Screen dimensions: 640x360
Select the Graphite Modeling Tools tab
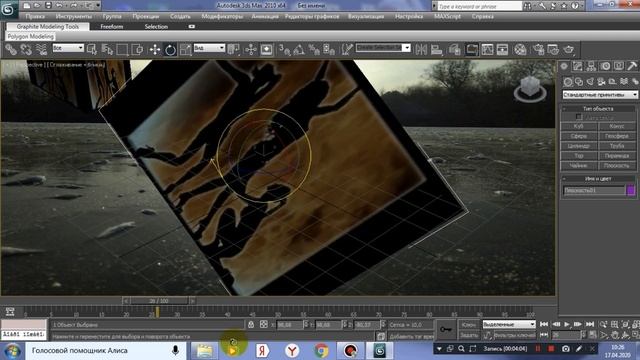tap(48, 27)
